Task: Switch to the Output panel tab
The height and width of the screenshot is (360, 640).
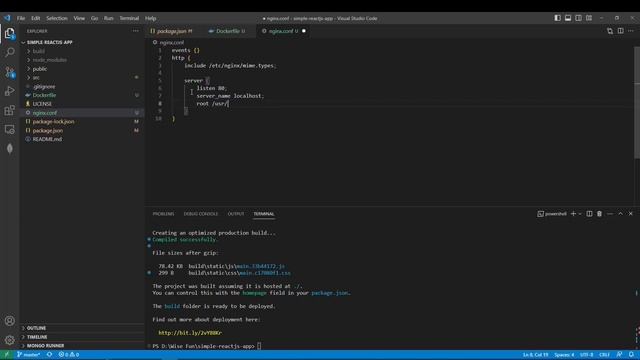Action: [236, 214]
